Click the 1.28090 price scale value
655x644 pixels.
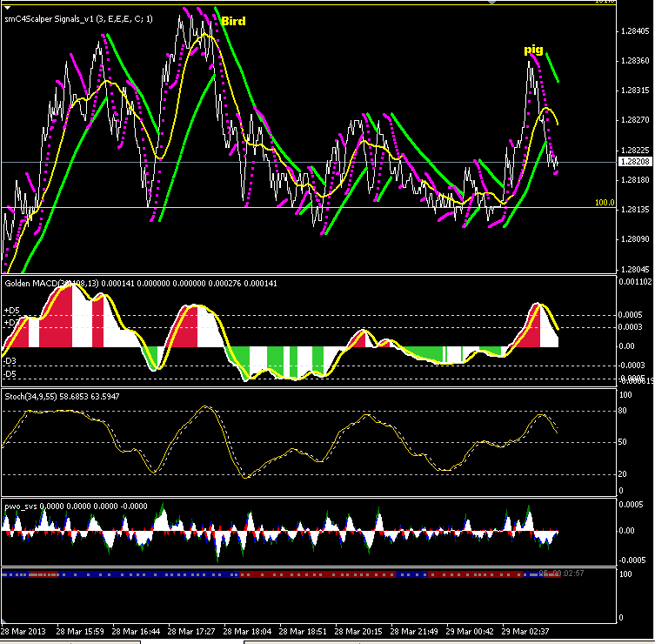635,239
